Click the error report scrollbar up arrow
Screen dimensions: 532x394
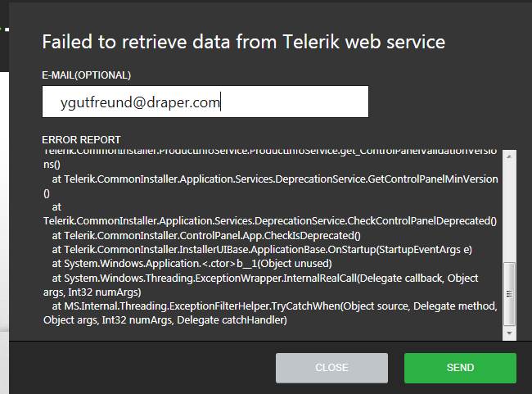tap(510, 156)
